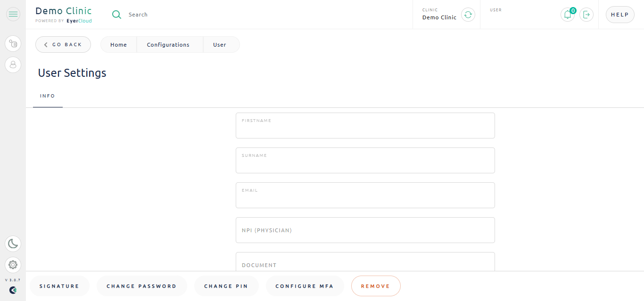Viewport: 644px width, 301px height.
Task: Click the HELP button
Action: click(x=620, y=15)
